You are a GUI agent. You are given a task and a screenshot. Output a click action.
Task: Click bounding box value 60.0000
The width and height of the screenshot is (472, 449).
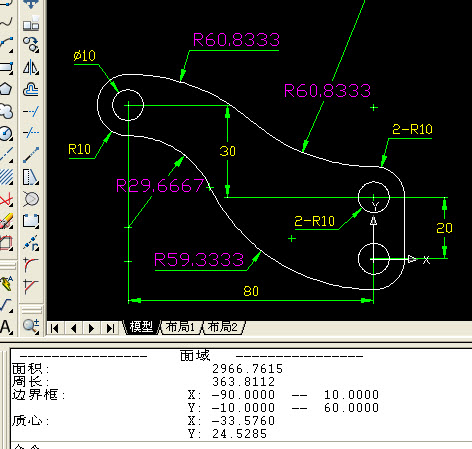351,408
